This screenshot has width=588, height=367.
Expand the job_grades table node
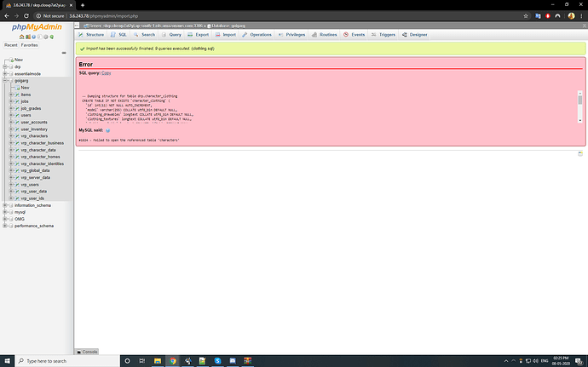click(11, 108)
